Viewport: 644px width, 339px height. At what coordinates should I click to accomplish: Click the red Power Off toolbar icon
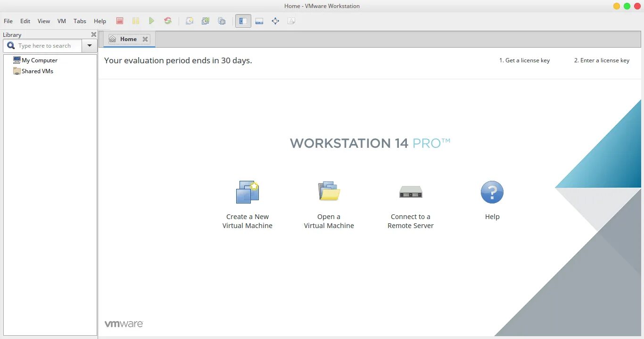coord(120,21)
